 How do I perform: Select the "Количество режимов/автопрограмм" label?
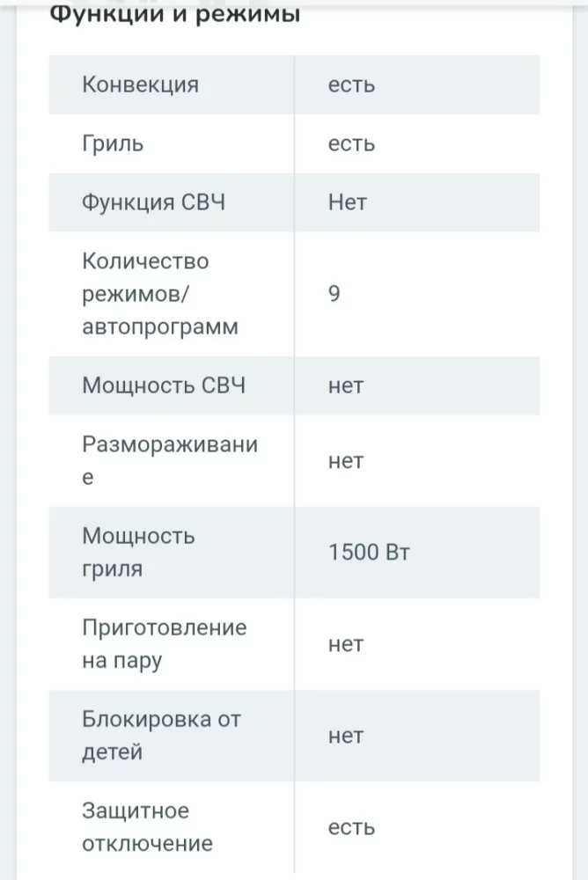(x=159, y=294)
